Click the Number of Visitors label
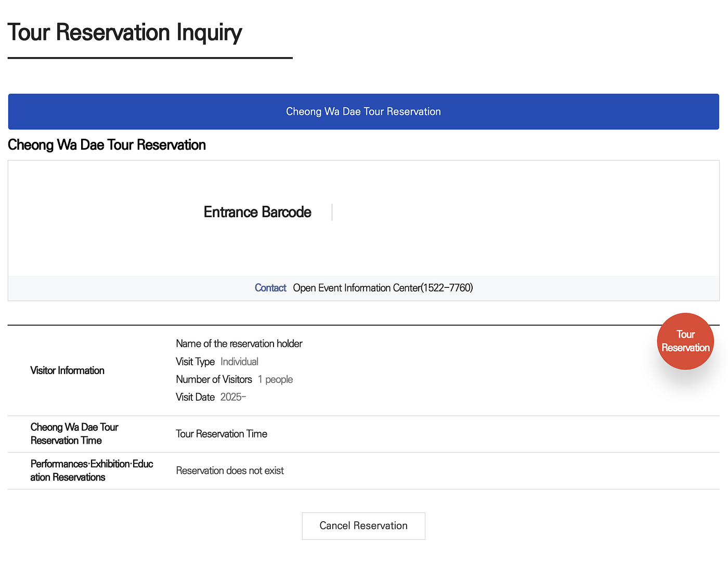The image size is (728, 582). tap(214, 379)
